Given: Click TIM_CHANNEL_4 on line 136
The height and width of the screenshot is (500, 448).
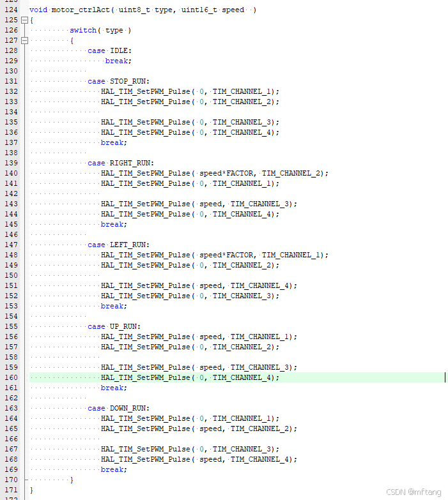Looking at the screenshot, I should click(242, 132).
